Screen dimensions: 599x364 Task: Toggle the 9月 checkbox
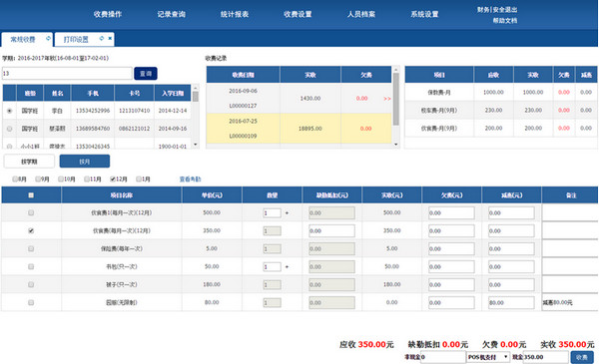38,179
